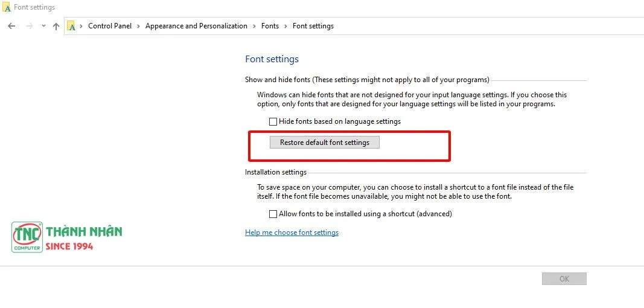Open Help me choose font settings link
This screenshot has width=644, height=308.
click(x=292, y=233)
